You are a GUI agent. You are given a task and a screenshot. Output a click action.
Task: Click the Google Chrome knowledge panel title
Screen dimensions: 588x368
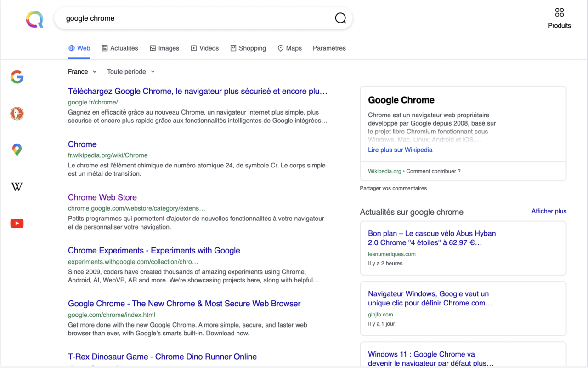pyautogui.click(x=401, y=100)
